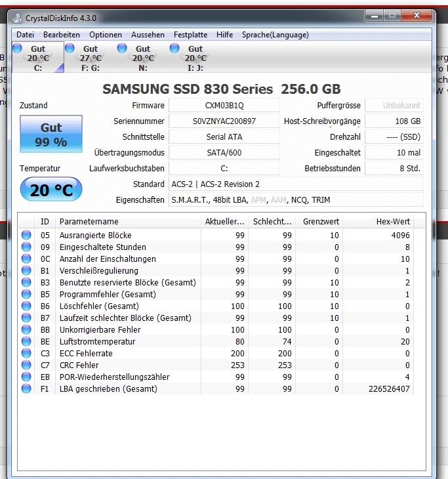The height and width of the screenshot is (479, 448).
Task: Click the Übertragungsmodus field SATA/600
Action: tap(224, 153)
